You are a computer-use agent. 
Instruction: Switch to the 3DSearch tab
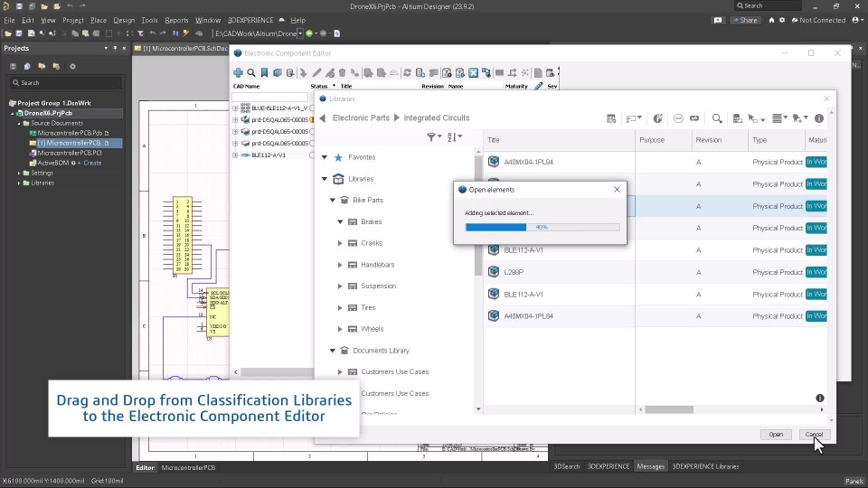pyautogui.click(x=567, y=466)
